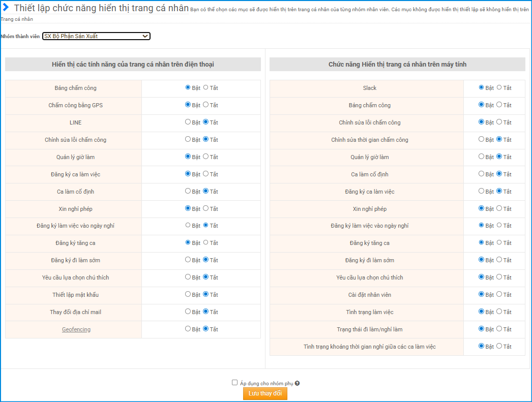Select Tắt for Cài đặt nhân viên

(x=499, y=294)
